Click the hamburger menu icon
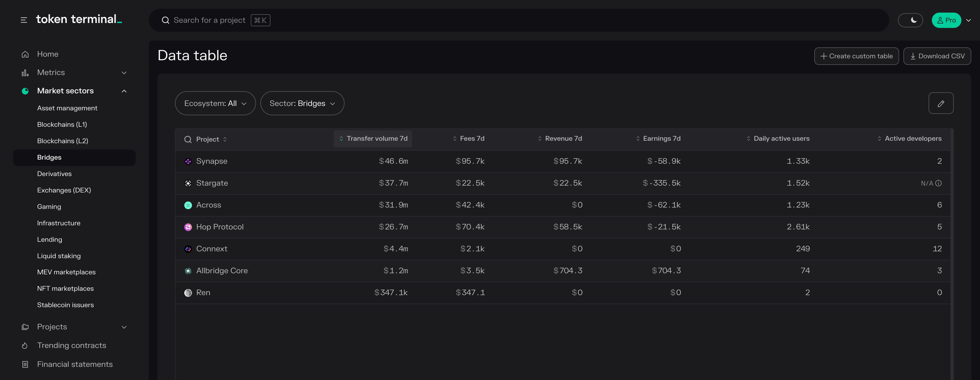Image resolution: width=980 pixels, height=380 pixels. pos(24,20)
